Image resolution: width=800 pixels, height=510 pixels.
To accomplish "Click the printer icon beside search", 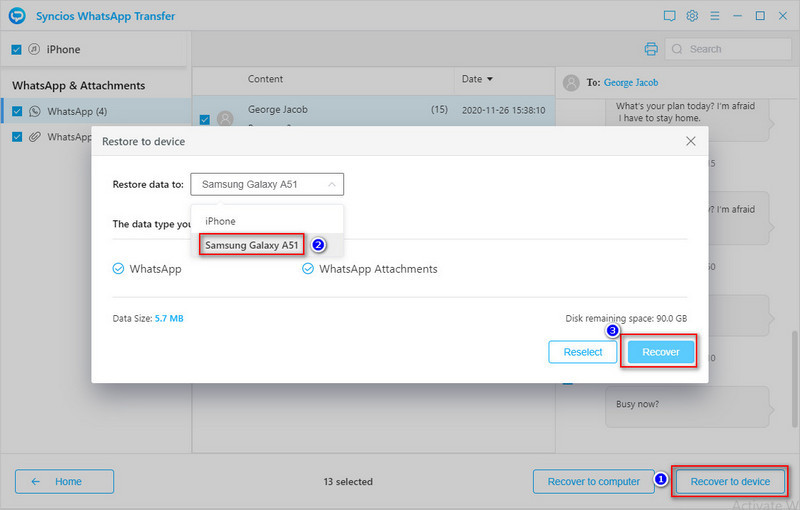I will coord(651,49).
